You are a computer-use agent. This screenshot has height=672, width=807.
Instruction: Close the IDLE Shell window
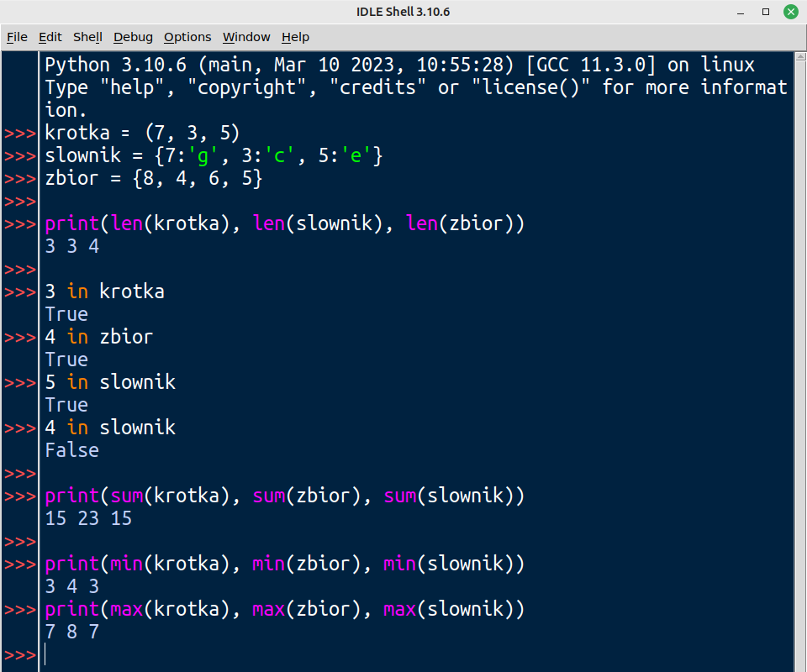point(790,12)
